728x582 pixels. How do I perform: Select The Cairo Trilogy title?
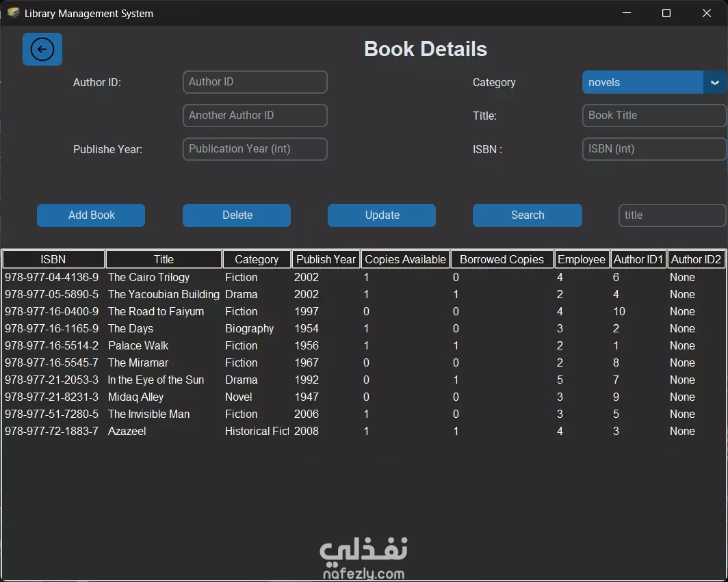(x=149, y=278)
